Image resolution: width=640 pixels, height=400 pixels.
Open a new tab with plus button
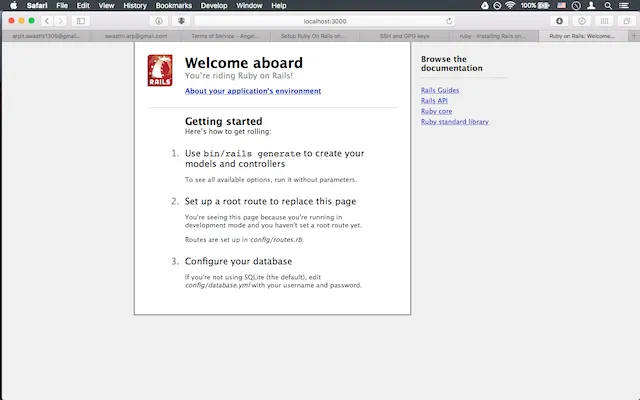tap(634, 36)
